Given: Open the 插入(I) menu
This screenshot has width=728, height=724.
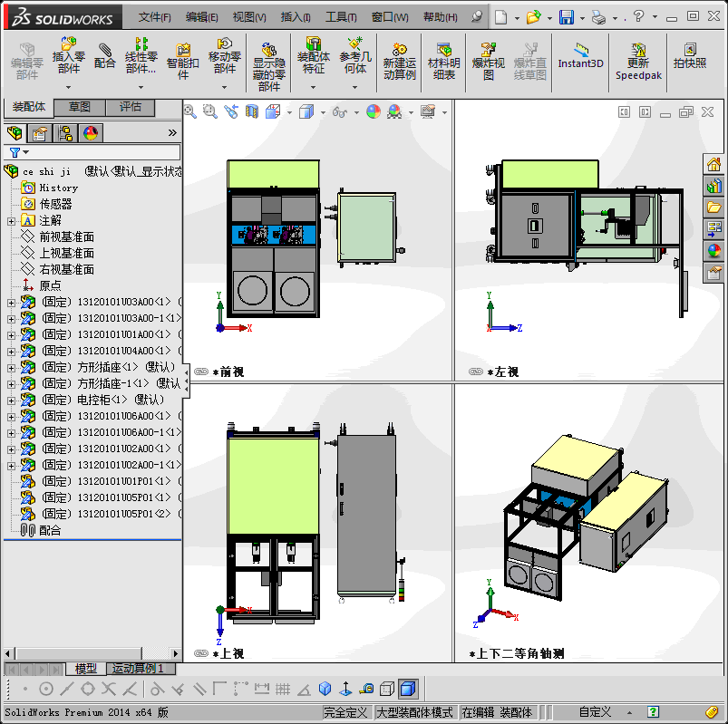Looking at the screenshot, I should point(296,17).
